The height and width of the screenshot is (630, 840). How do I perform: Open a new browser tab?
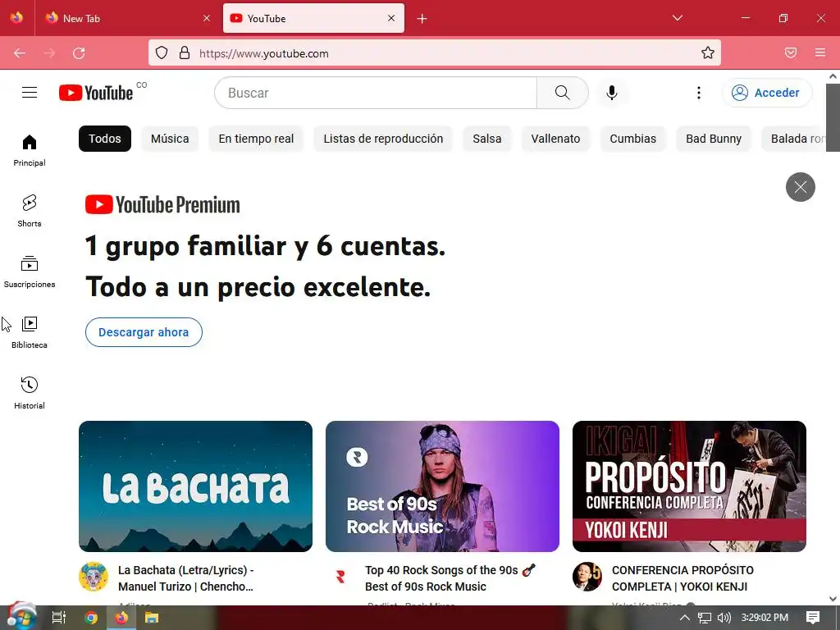tap(422, 19)
